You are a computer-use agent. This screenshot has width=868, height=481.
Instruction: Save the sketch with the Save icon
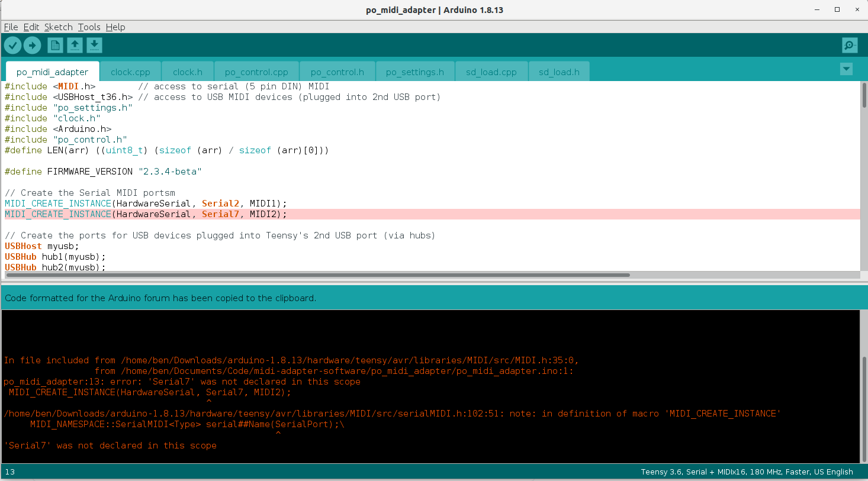tap(94, 45)
